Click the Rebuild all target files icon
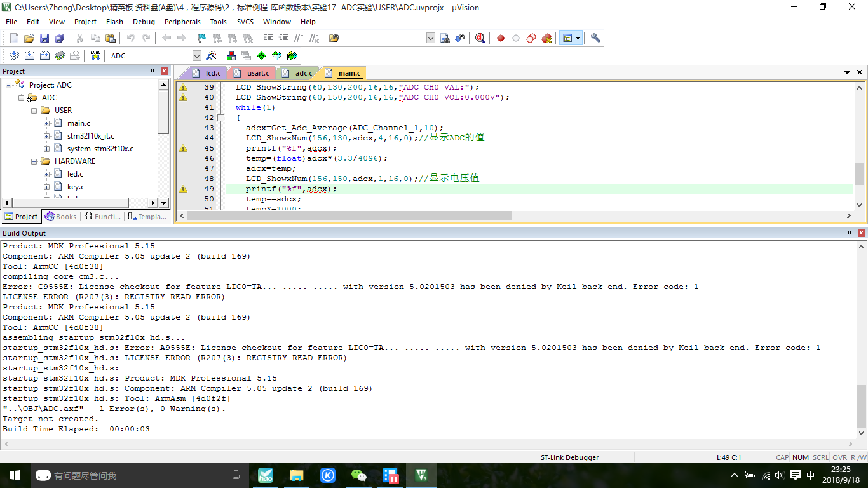Viewport: 868px width, 488px height. coord(44,56)
